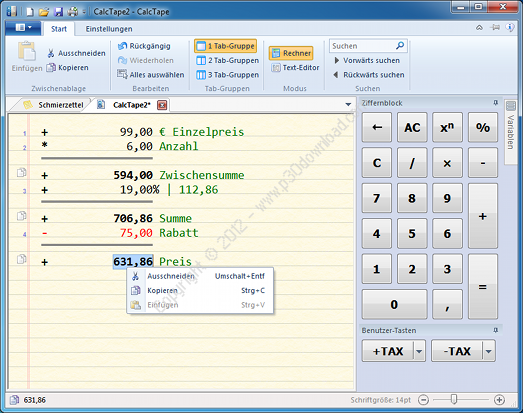Open the blue application menu button

23,28
